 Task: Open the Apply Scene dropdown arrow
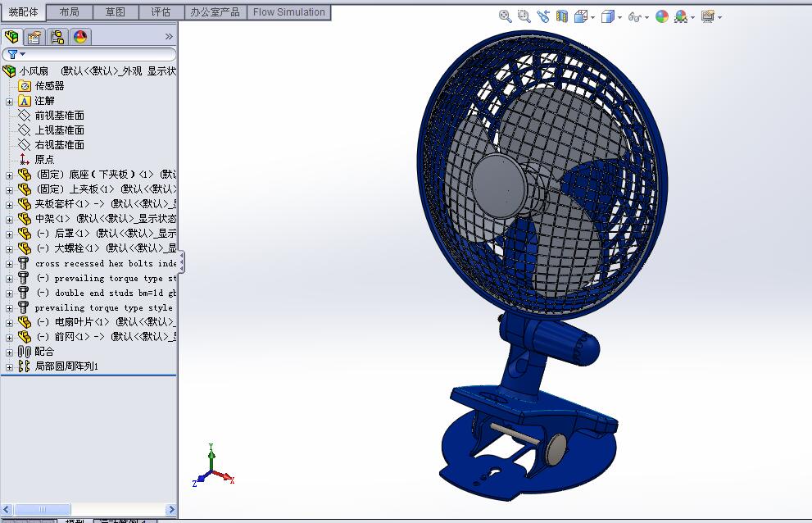pyautogui.click(x=692, y=17)
